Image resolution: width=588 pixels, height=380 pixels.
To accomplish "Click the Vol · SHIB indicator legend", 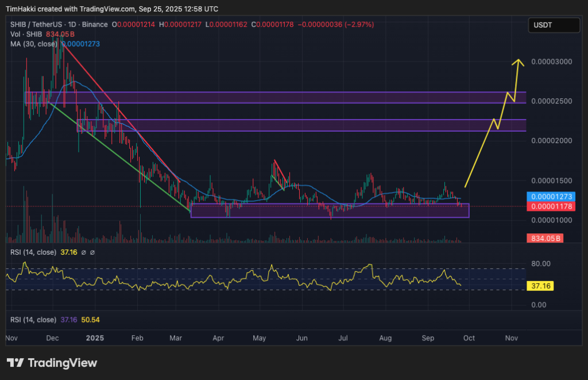I will (x=24, y=34).
